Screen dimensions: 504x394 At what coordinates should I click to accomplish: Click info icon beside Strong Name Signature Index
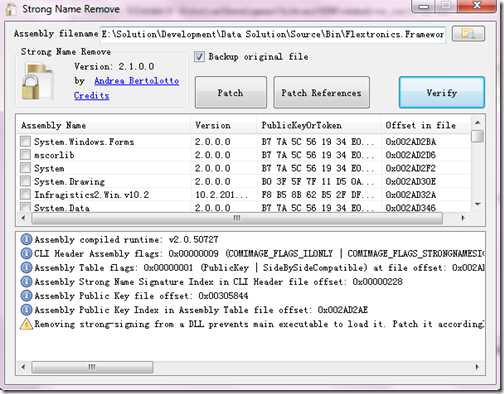26,282
